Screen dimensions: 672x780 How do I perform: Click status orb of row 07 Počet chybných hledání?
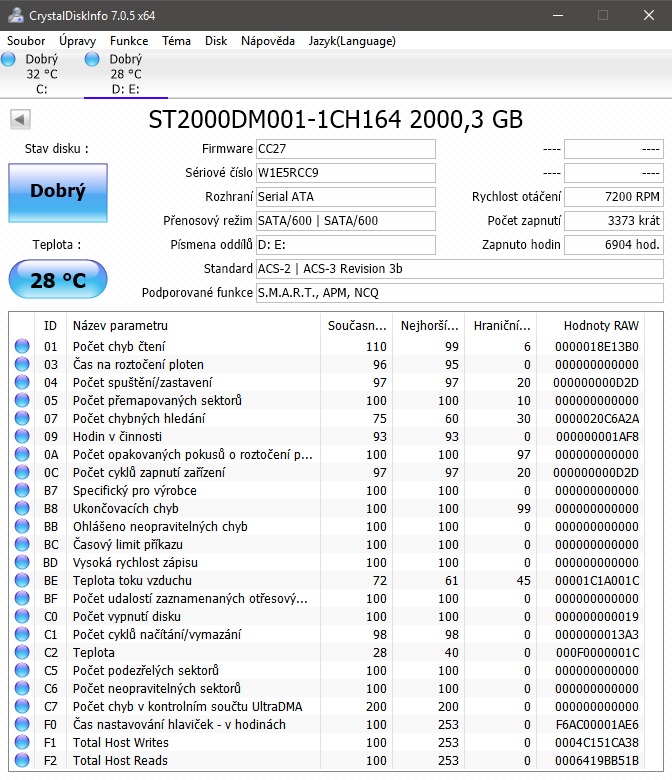tap(22, 418)
